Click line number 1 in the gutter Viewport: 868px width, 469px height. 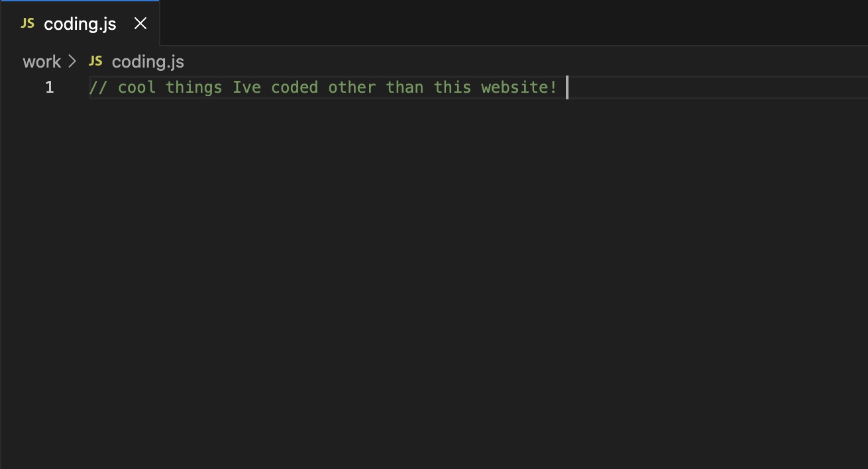pos(49,87)
